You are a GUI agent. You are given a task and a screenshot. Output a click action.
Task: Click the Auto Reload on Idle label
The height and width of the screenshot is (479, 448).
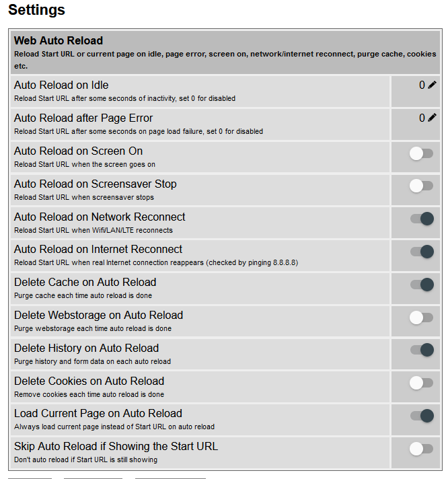click(x=61, y=85)
